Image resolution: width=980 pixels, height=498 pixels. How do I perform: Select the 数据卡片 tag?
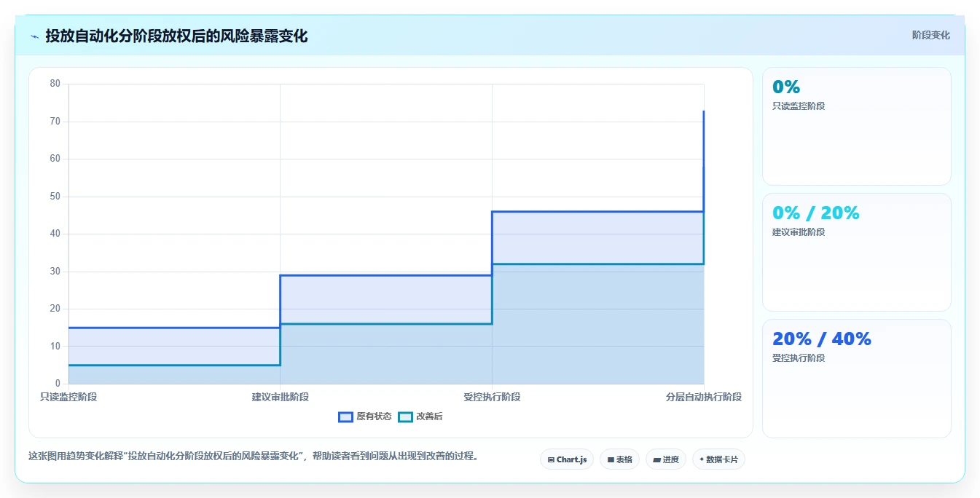718,459
